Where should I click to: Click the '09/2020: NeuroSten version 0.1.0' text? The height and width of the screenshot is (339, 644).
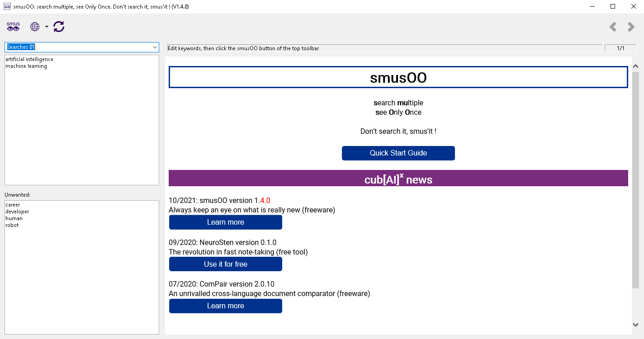[223, 242]
